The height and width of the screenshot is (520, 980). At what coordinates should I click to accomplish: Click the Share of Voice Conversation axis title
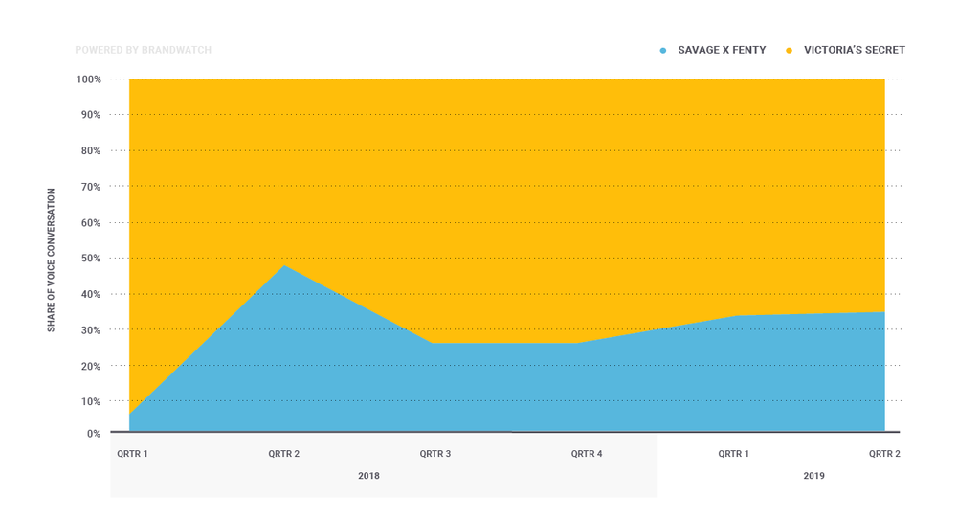pyautogui.click(x=52, y=260)
